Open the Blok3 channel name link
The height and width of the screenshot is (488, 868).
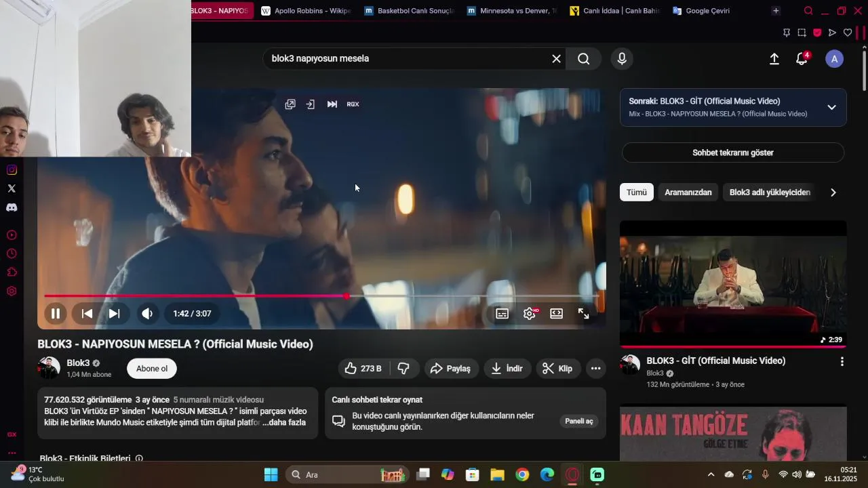[78, 363]
